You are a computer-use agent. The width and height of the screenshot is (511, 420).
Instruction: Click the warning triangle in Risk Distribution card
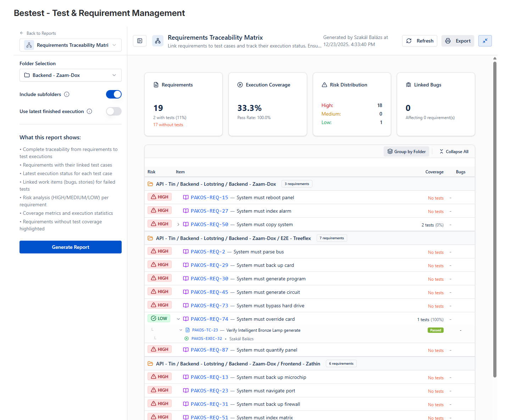pos(324,84)
